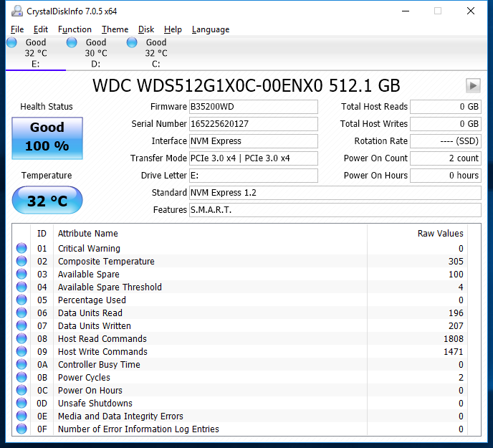493x448 pixels.
Task: Click the status orb for drive E:
Action: (12, 43)
